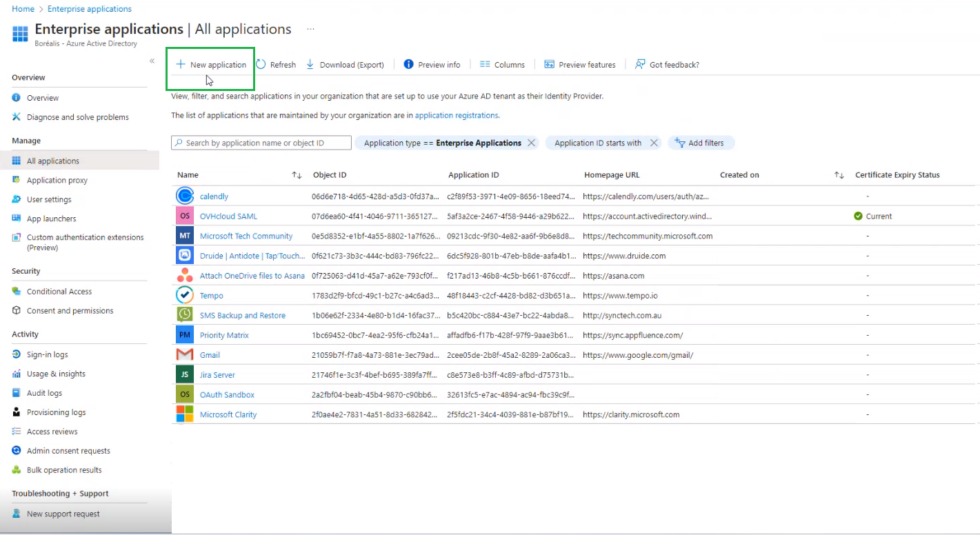Click the New application button
Screen dimensions: 980x535
point(211,65)
